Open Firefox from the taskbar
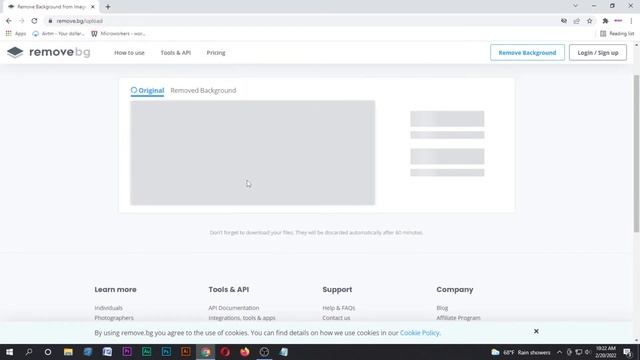 pyautogui.click(x=244, y=352)
